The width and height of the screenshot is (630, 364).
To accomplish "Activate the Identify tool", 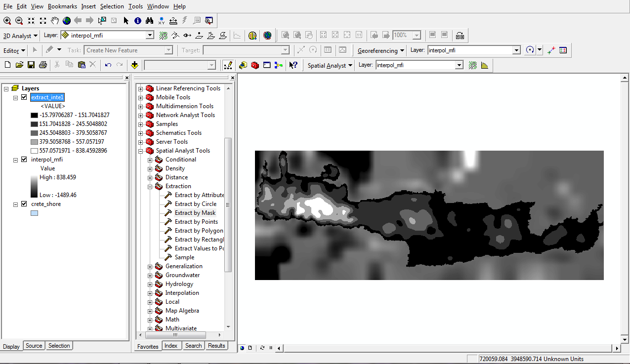I will tap(137, 21).
